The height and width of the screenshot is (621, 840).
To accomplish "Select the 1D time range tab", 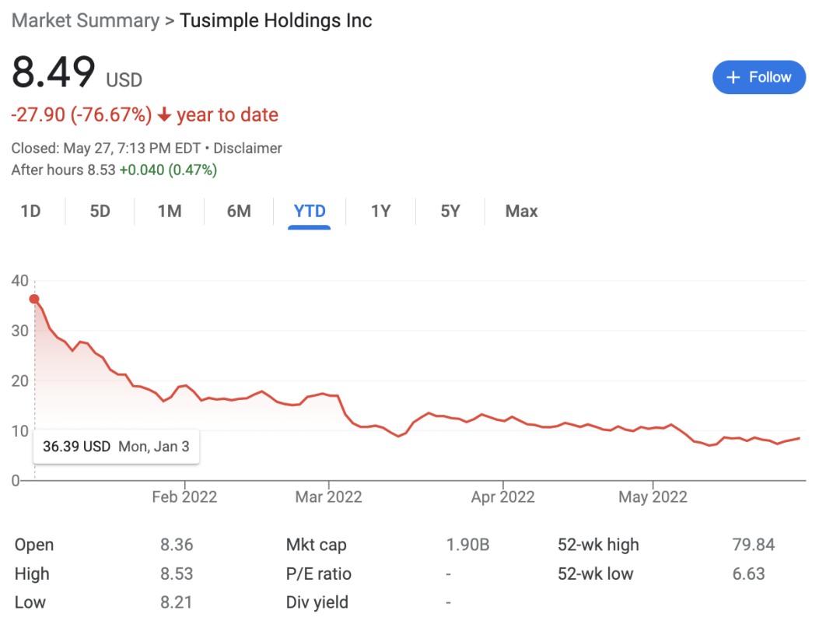I will 30,211.
